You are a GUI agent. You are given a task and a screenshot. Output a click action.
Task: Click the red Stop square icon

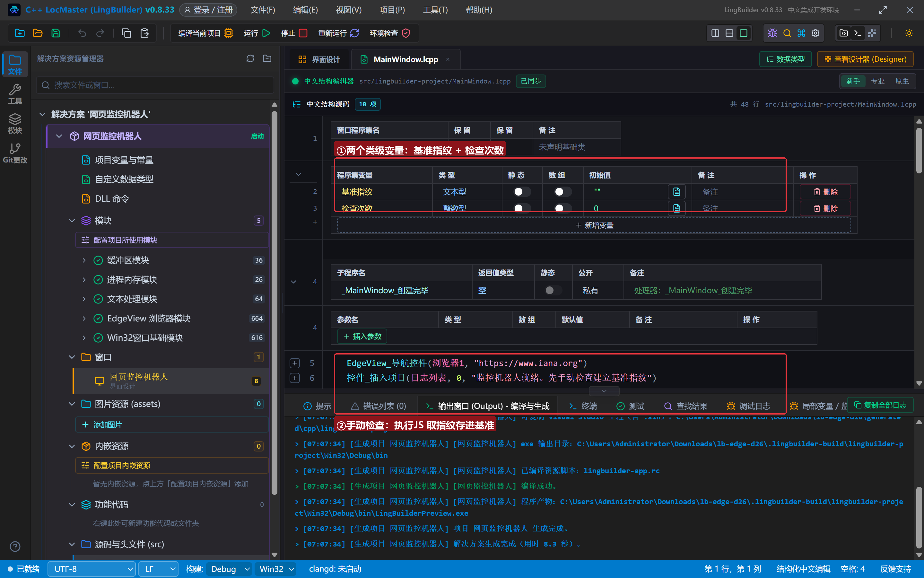tap(303, 33)
